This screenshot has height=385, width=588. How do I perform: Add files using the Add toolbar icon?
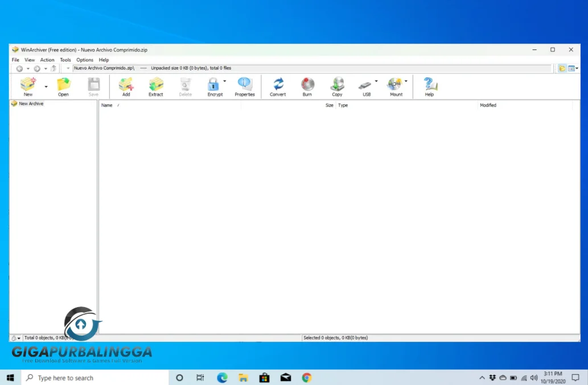tap(126, 85)
